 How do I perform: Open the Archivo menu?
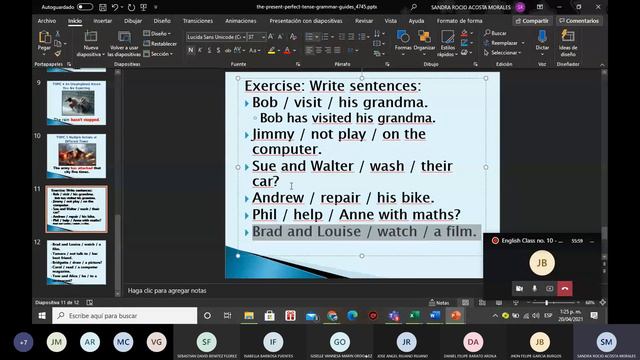pos(47,21)
